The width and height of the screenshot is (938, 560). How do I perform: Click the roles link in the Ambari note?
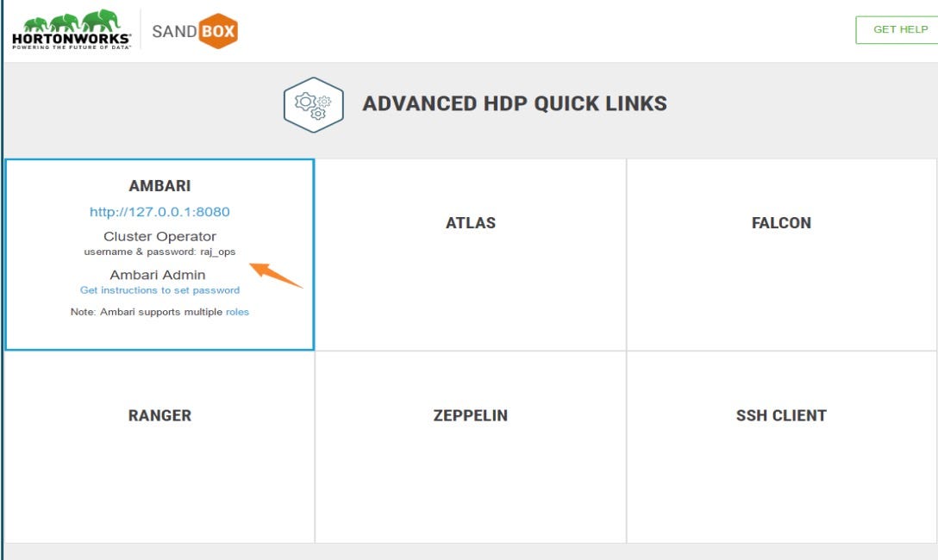click(239, 312)
